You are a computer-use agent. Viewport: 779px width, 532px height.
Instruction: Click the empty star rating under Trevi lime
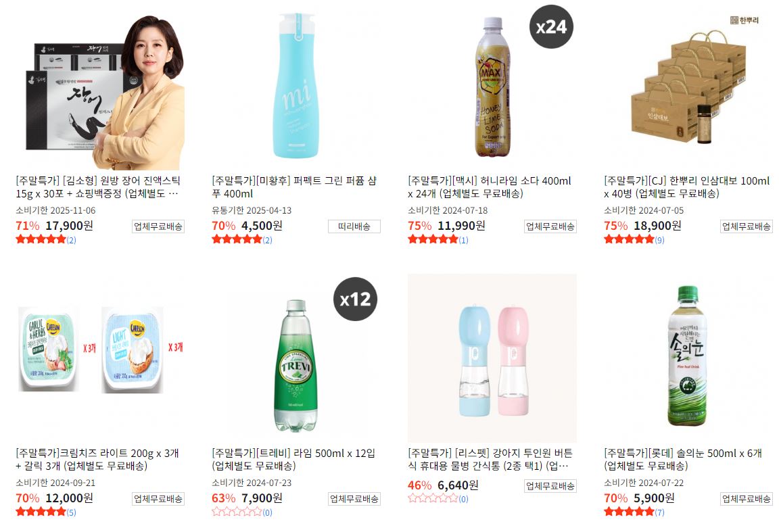click(237, 512)
